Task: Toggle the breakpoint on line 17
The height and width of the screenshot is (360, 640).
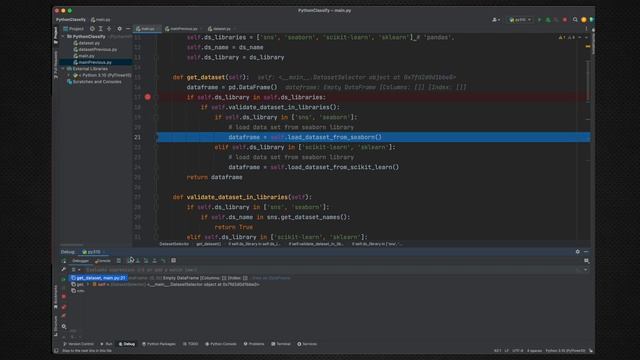Action: [x=148, y=97]
